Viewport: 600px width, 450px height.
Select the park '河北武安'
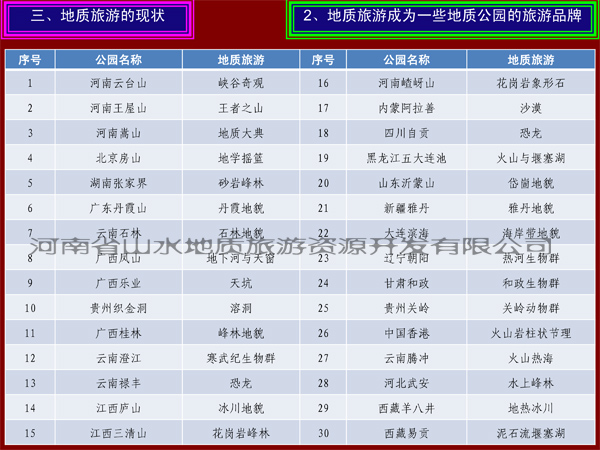[406, 383]
